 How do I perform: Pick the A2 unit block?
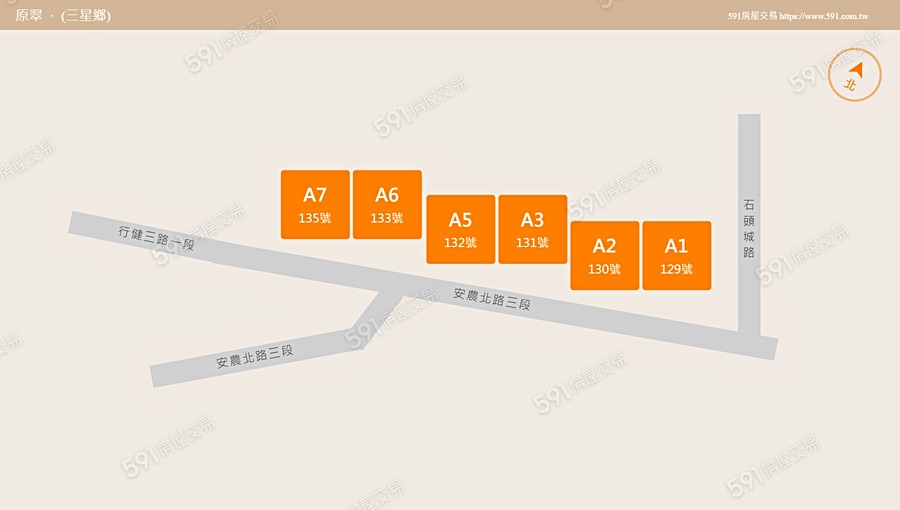tap(604, 255)
